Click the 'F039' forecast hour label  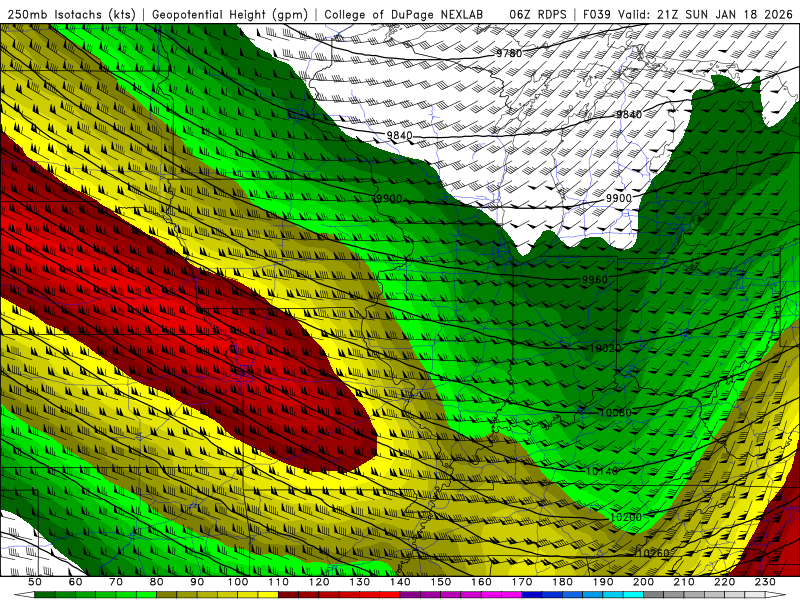click(597, 14)
